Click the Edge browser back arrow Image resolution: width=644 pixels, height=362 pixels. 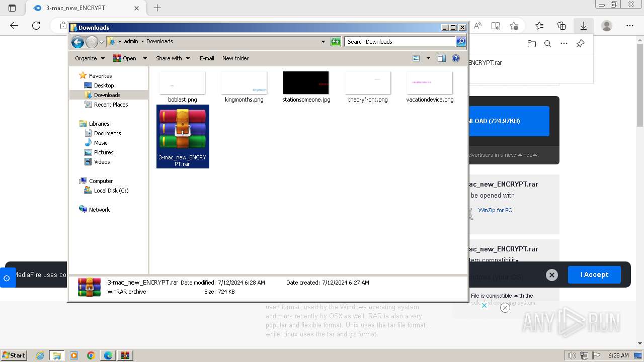pyautogui.click(x=14, y=26)
